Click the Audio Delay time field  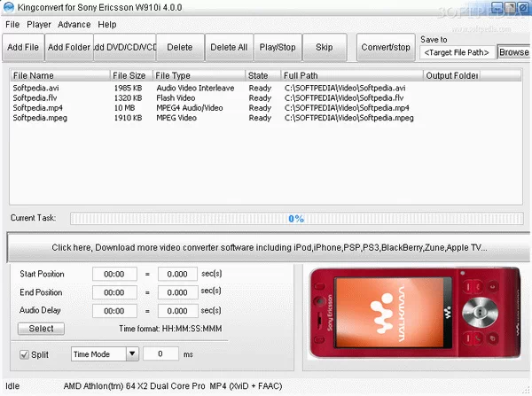pyautogui.click(x=114, y=311)
